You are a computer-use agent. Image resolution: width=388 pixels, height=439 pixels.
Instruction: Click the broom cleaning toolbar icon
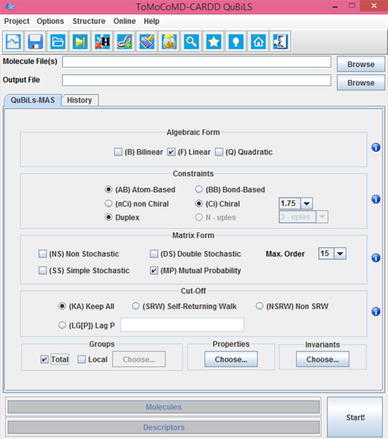click(x=147, y=42)
